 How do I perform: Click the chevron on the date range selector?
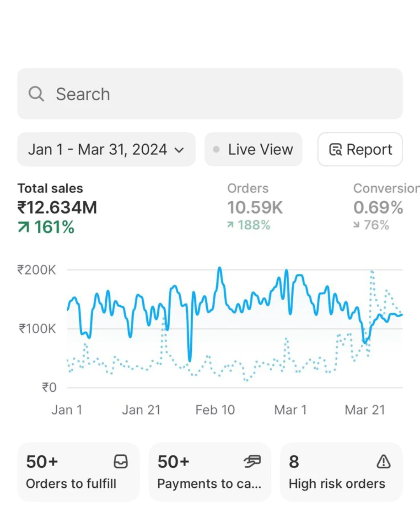[179, 150]
